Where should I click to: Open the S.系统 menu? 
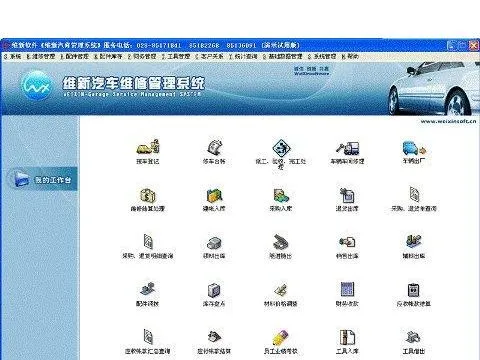(x=13, y=57)
